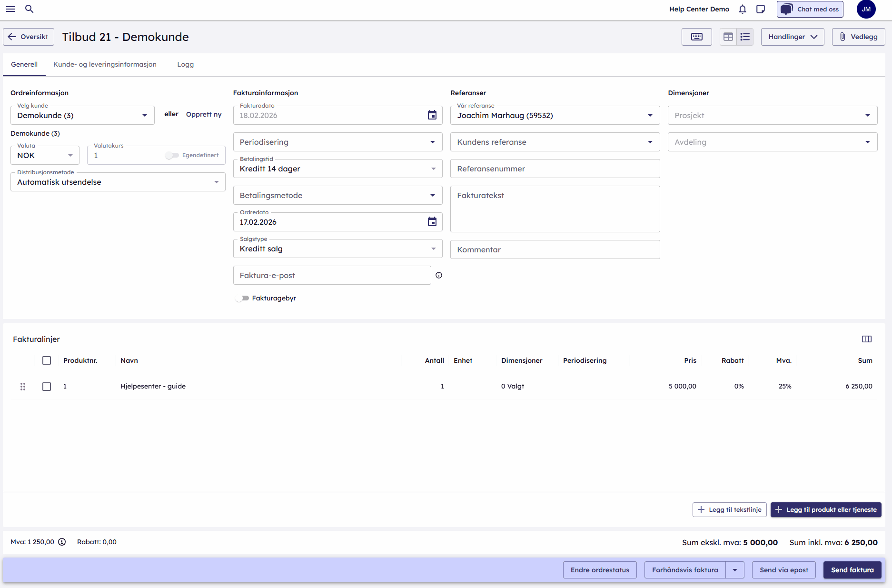
Task: Open the notes icon in top bar
Action: (761, 9)
